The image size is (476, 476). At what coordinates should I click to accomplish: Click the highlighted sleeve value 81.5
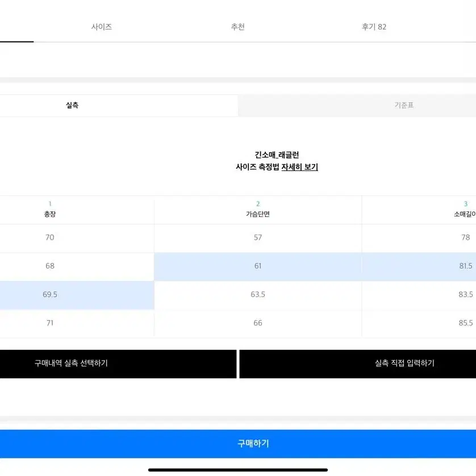coord(466,266)
